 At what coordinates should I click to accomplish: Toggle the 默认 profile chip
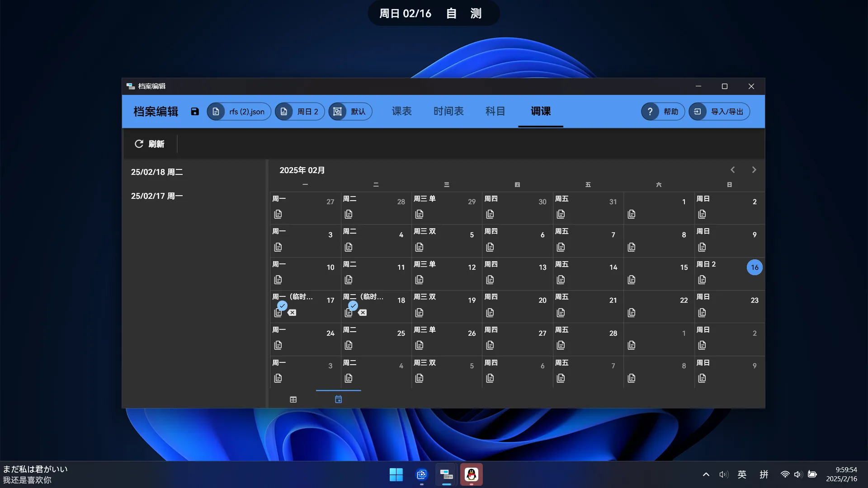(x=350, y=112)
